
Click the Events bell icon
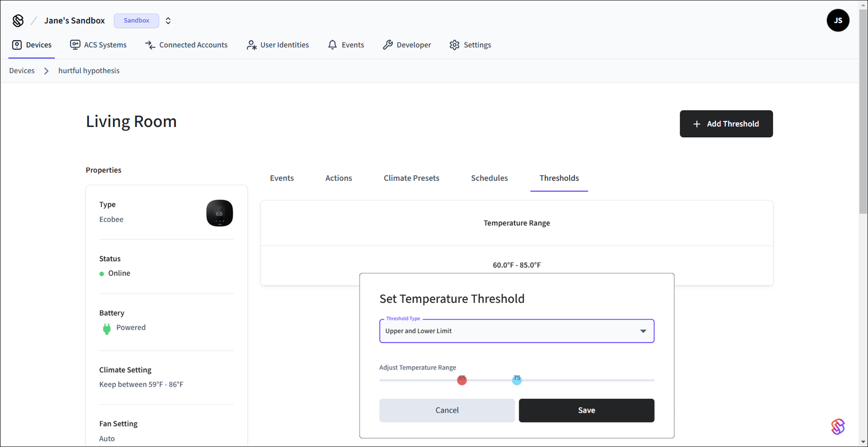(333, 45)
